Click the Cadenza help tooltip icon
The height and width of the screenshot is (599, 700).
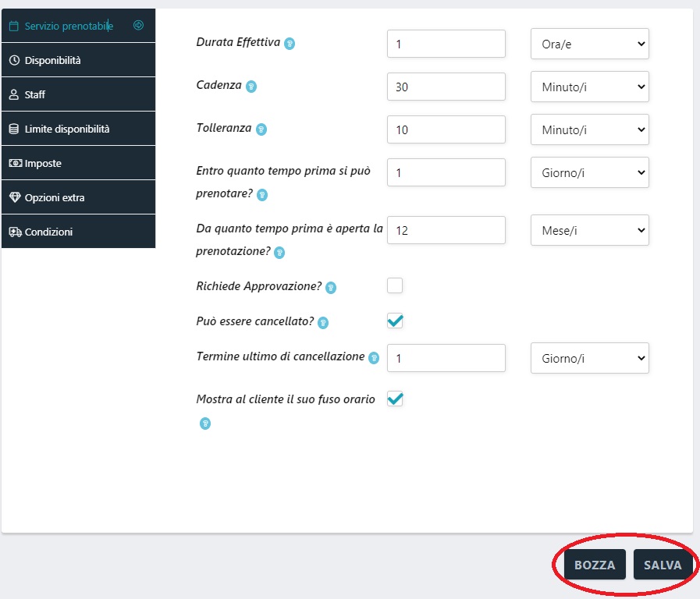click(251, 87)
